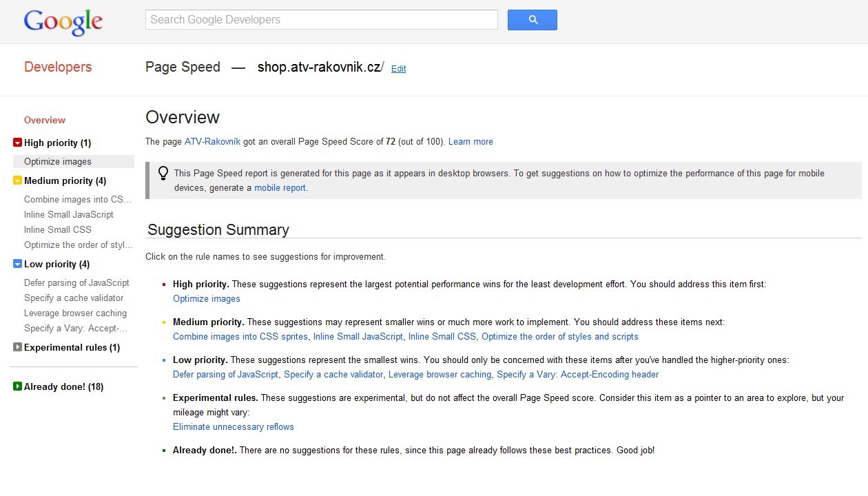Click Combine images into CSS sprites link
Viewport: 868px width, 496px height.
tap(240, 336)
